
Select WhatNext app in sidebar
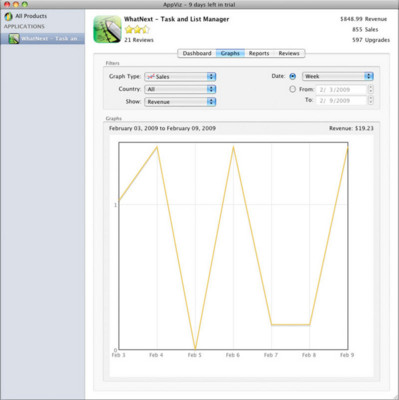pyautogui.click(x=42, y=39)
